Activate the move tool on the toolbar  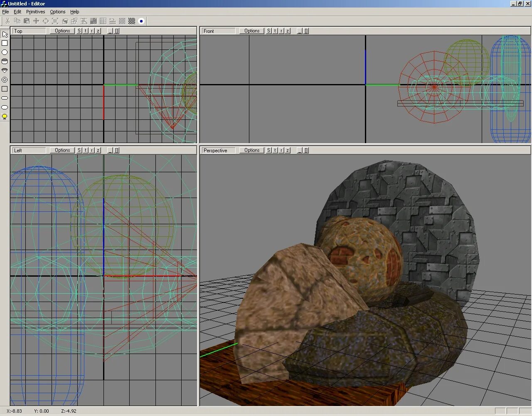(x=36, y=21)
